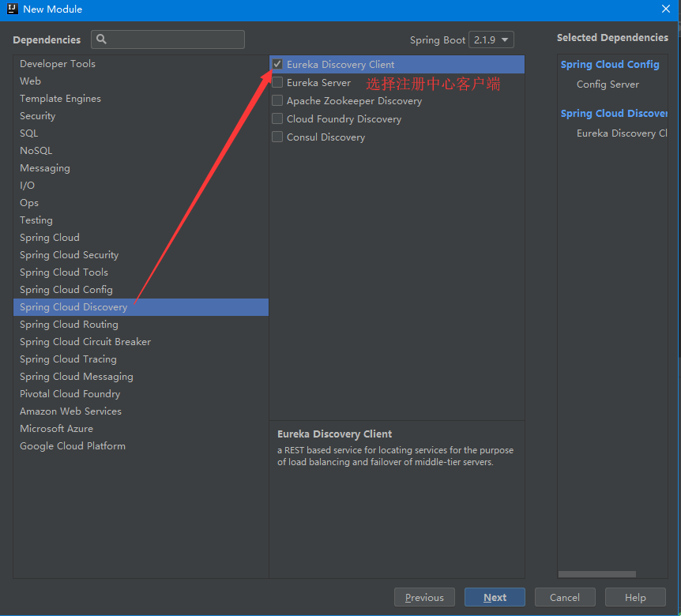
Task: Uncheck Eureka Discovery Client checkbox
Action: pos(277,64)
